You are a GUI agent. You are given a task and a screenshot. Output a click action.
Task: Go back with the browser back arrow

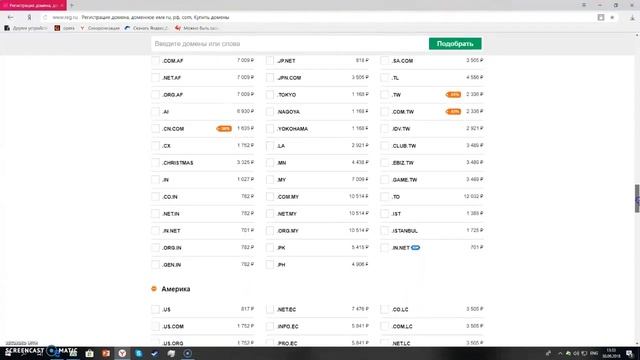[10, 18]
